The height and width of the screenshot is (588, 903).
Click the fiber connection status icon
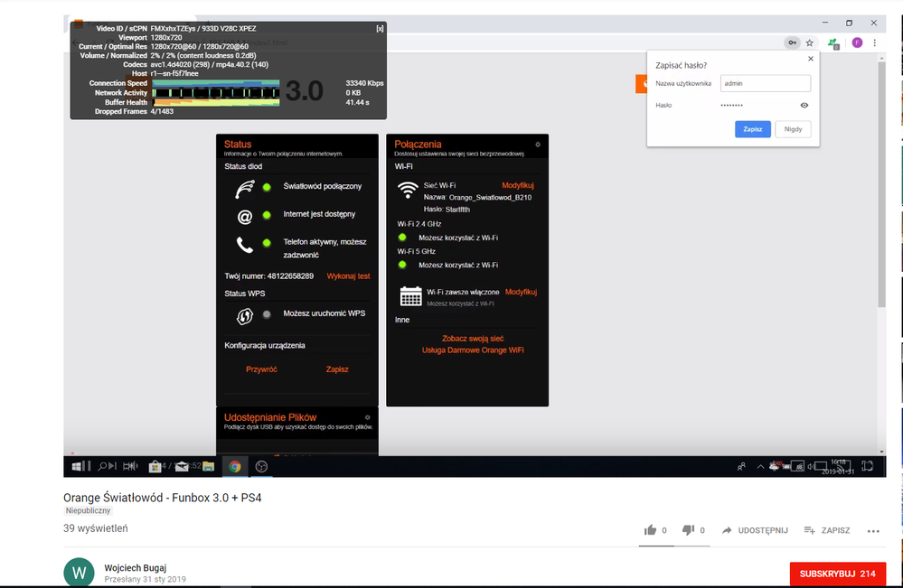[245, 189]
